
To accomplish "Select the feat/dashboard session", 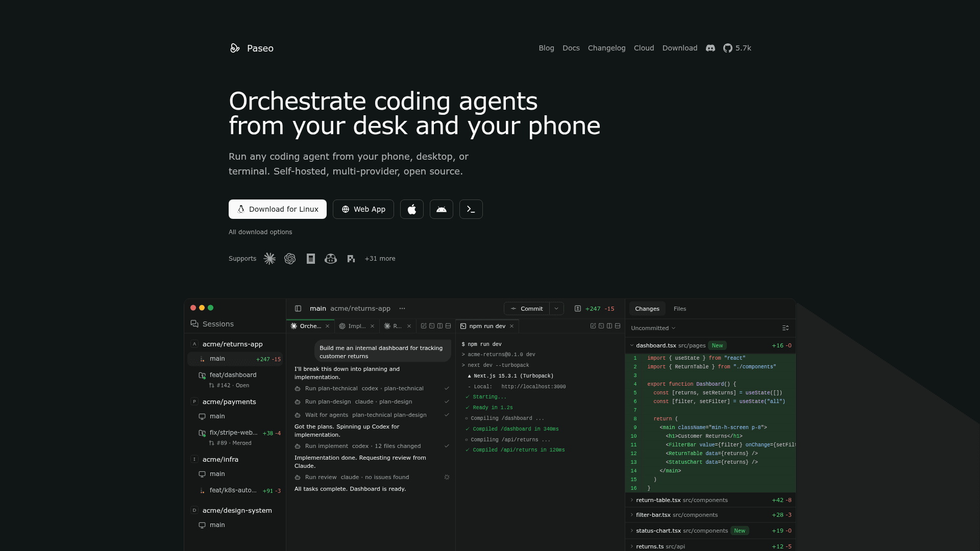I will 235,380.
